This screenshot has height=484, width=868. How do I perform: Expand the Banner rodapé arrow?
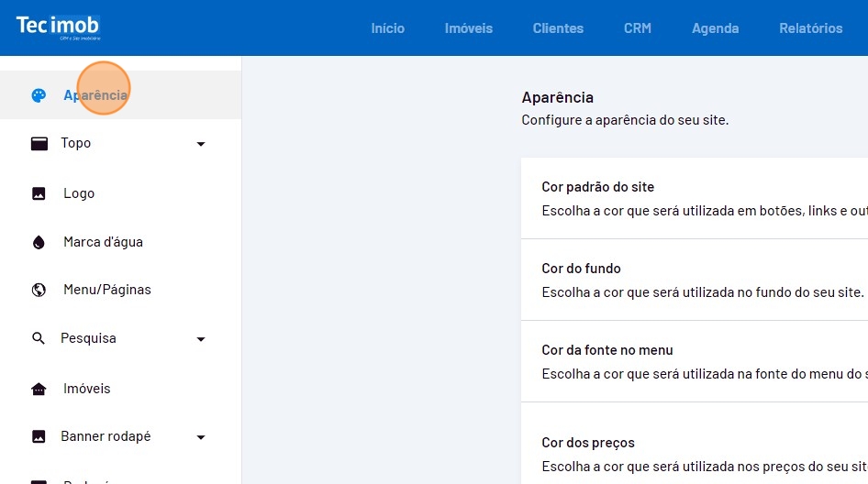[x=201, y=437]
